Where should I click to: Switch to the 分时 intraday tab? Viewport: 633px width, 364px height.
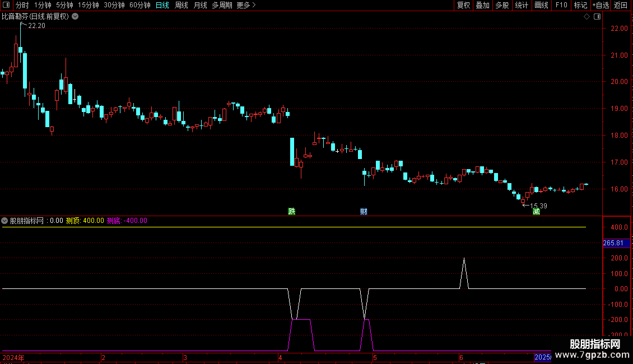point(22,5)
